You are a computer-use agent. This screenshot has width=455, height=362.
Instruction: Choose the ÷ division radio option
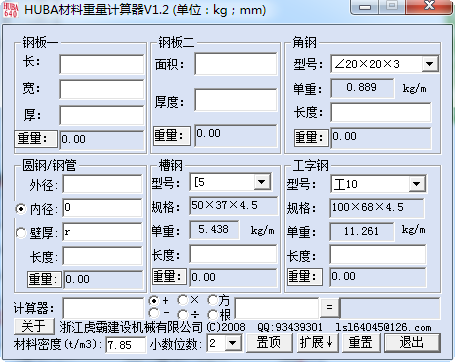click(183, 314)
